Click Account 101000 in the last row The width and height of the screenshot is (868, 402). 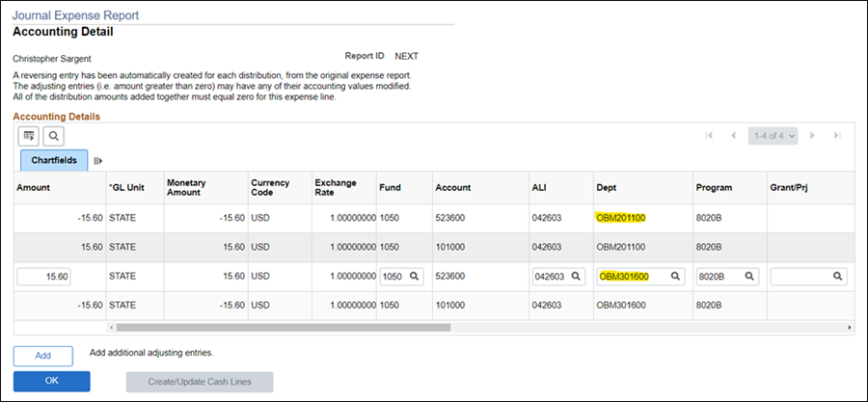pyautogui.click(x=450, y=305)
